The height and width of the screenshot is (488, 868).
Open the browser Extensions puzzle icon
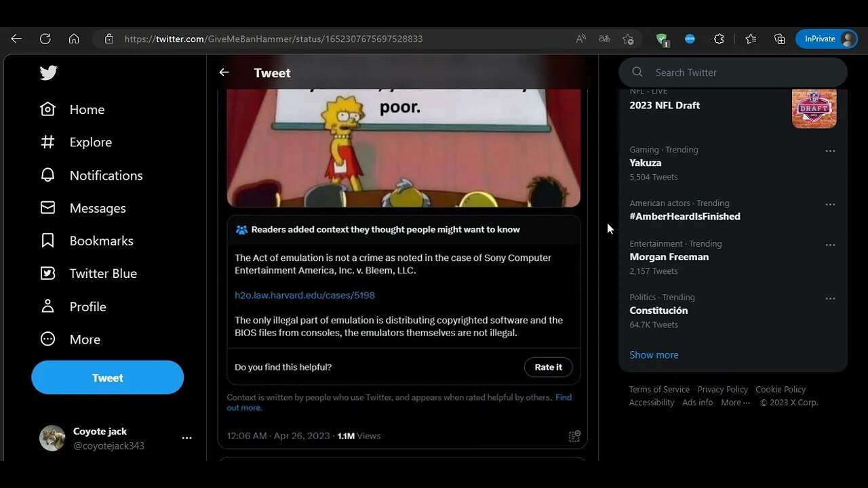(719, 39)
